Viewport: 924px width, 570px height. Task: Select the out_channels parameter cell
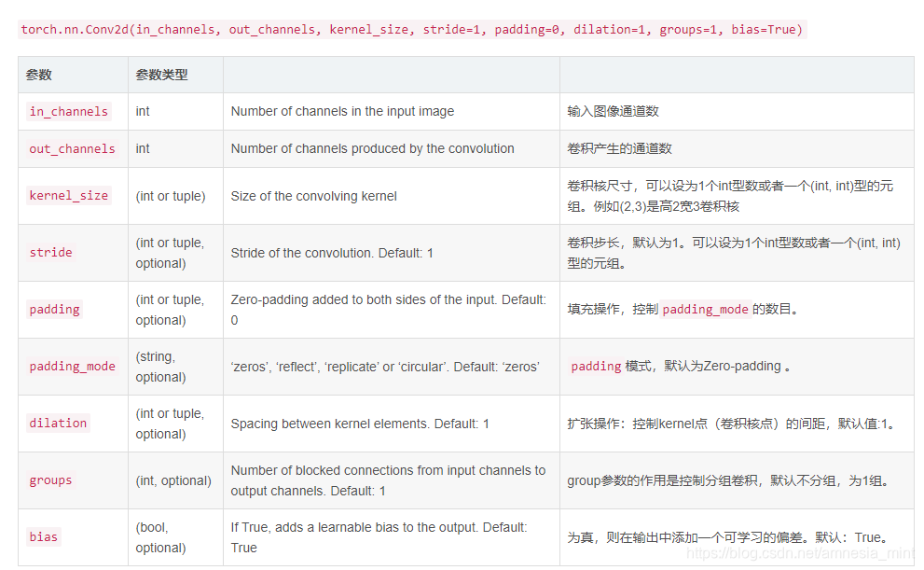point(72,148)
